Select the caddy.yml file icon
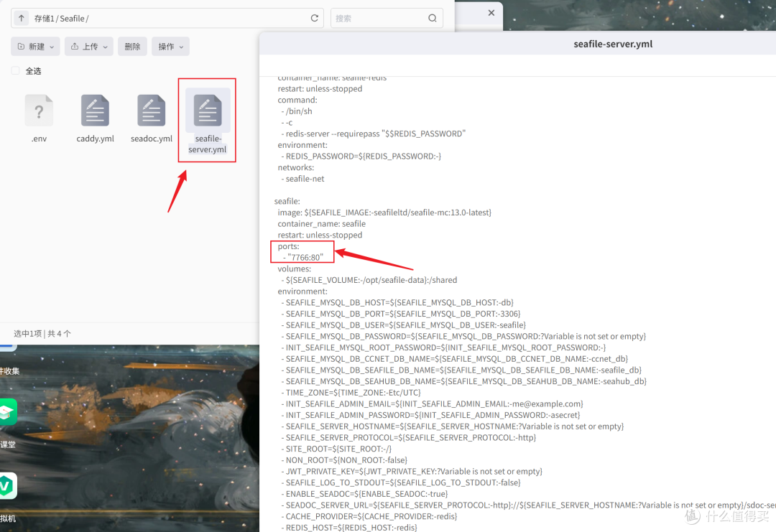 point(95,111)
